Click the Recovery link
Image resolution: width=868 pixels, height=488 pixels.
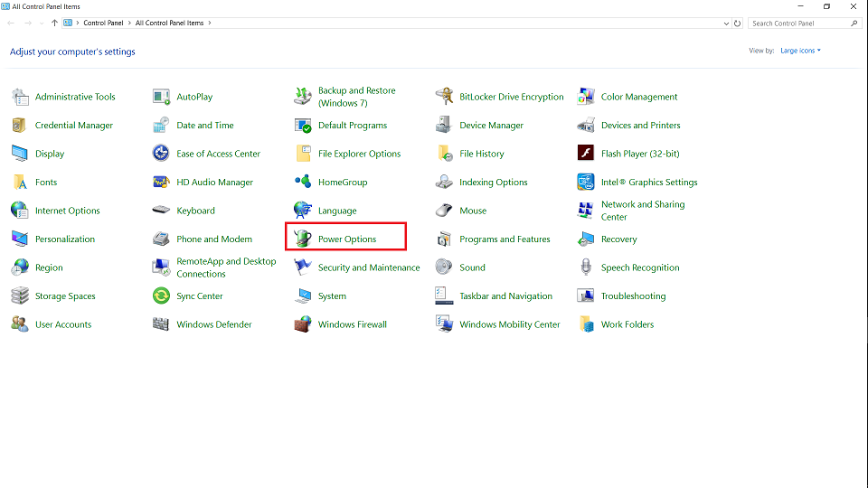click(618, 239)
